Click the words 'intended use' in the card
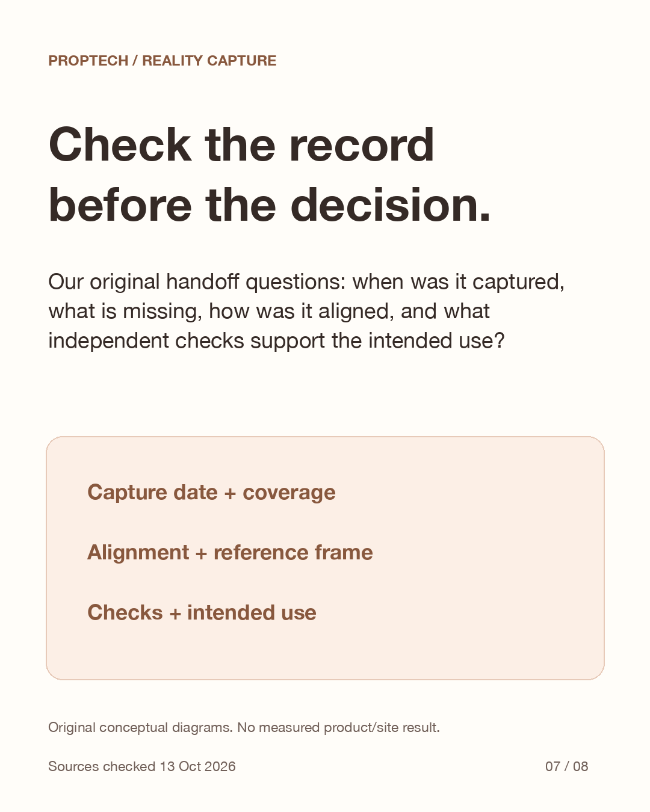The image size is (650, 812). (x=252, y=612)
